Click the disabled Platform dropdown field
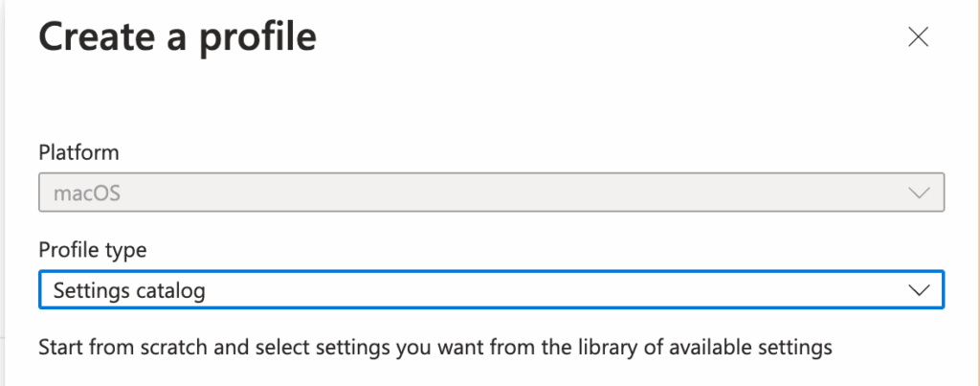980x386 pixels. [491, 193]
